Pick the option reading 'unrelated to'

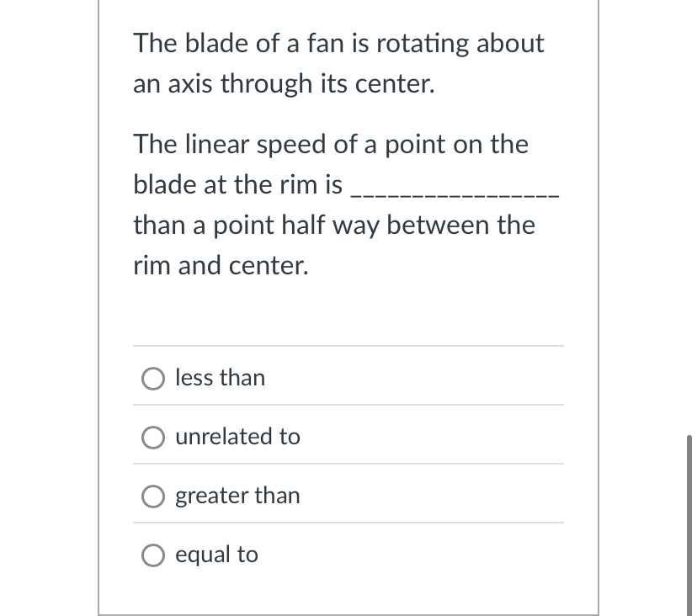coord(237,437)
